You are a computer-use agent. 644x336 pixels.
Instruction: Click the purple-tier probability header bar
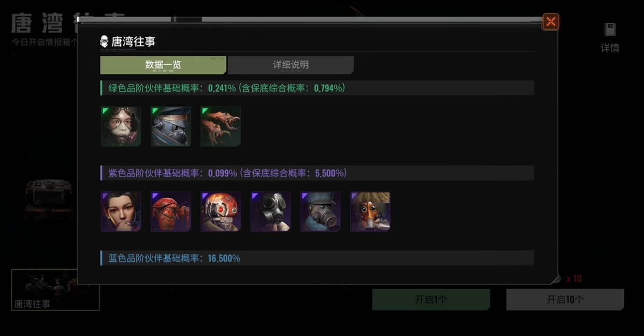point(317,173)
